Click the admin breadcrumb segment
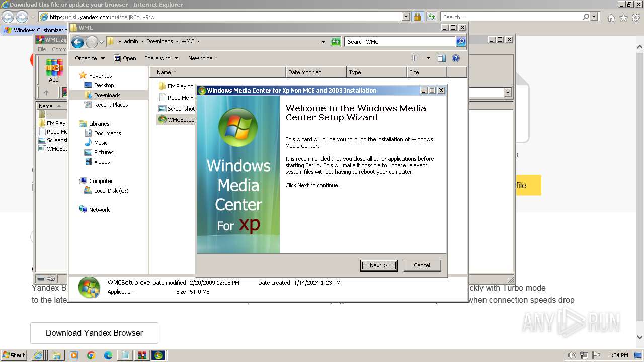The width and height of the screenshot is (644, 362). (131, 42)
